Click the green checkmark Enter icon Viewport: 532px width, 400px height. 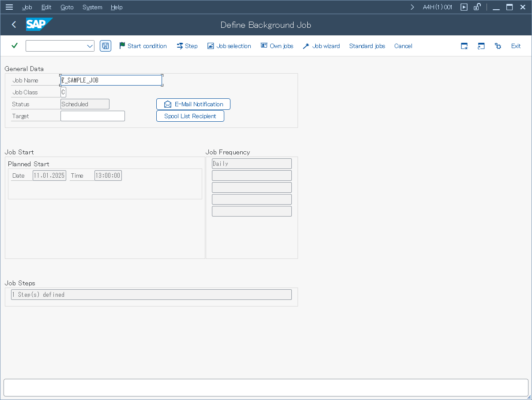pos(15,46)
